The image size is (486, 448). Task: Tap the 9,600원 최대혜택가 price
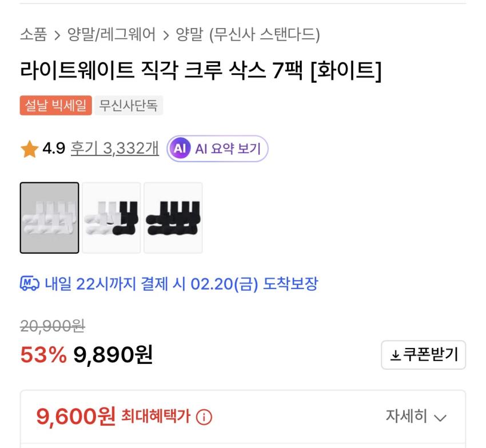click(75, 417)
